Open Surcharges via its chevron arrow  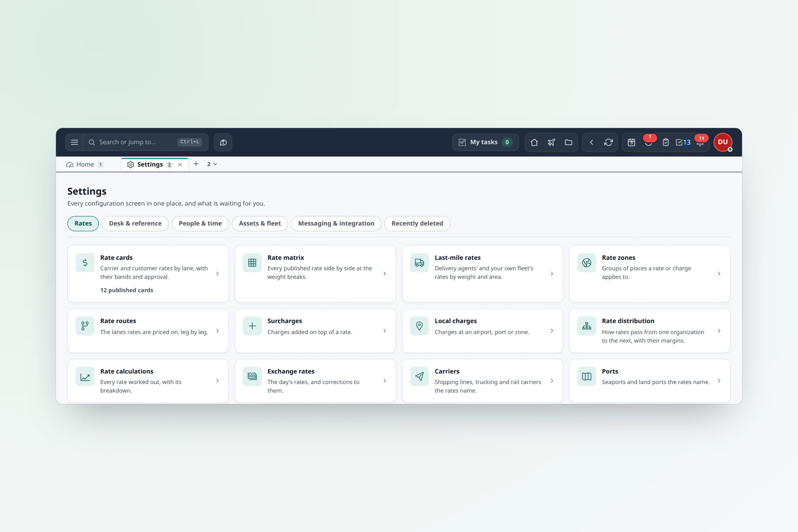click(385, 331)
